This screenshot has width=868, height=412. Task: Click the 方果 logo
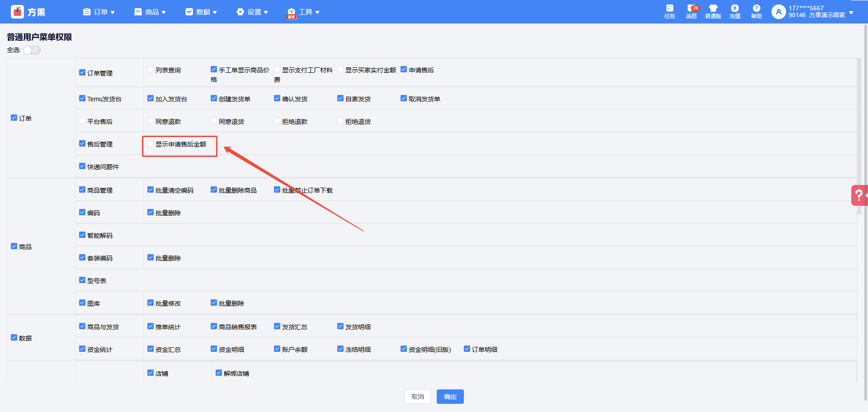(x=28, y=12)
